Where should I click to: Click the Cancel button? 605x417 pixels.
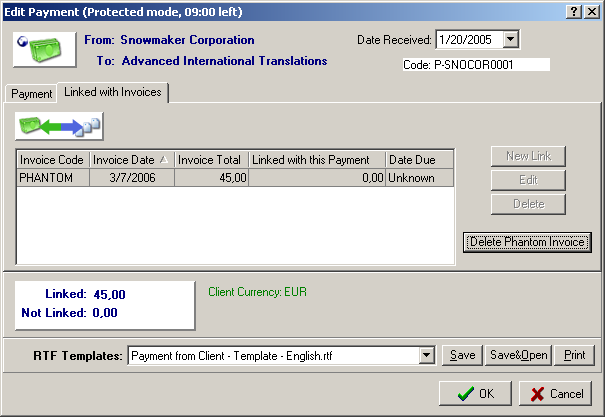point(555,393)
